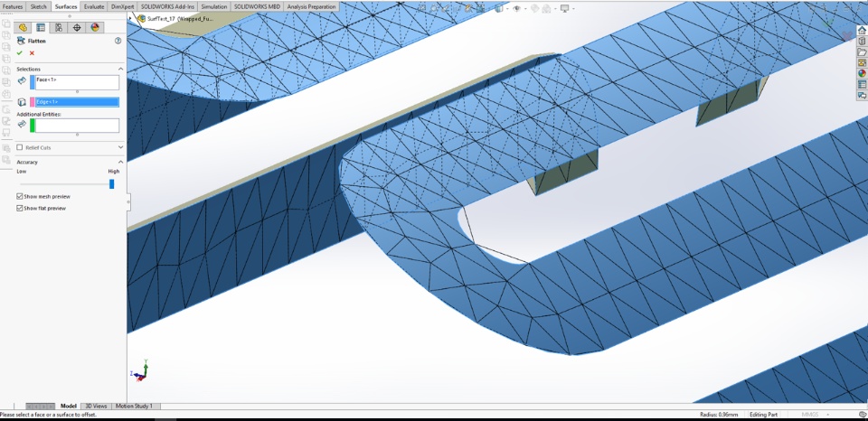Open Design Library in task pane

(862, 41)
